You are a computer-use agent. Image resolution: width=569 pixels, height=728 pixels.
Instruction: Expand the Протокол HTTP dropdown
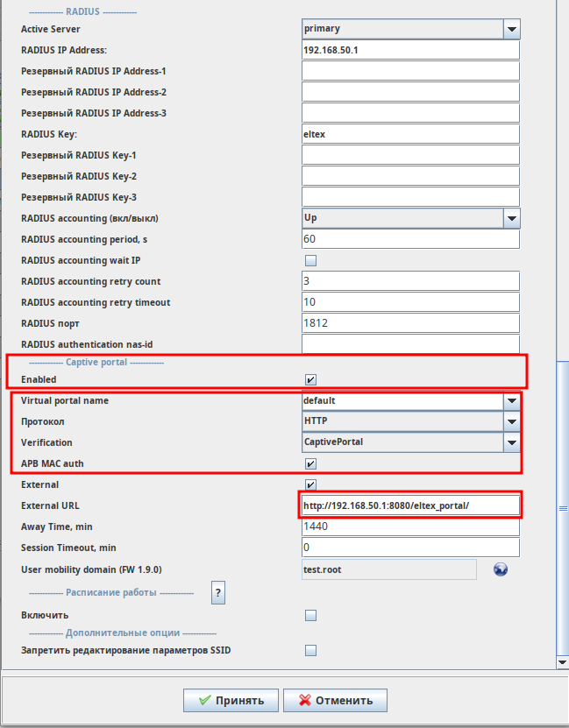(x=512, y=421)
